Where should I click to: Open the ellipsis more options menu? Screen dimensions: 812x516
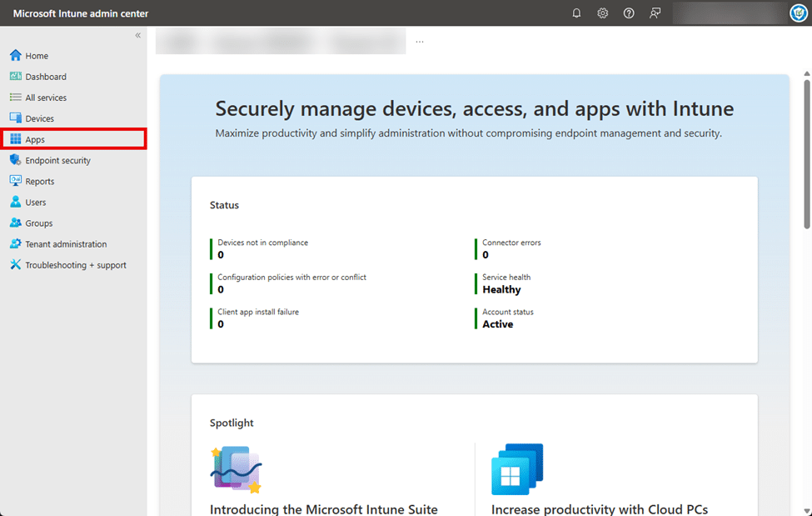[420, 41]
